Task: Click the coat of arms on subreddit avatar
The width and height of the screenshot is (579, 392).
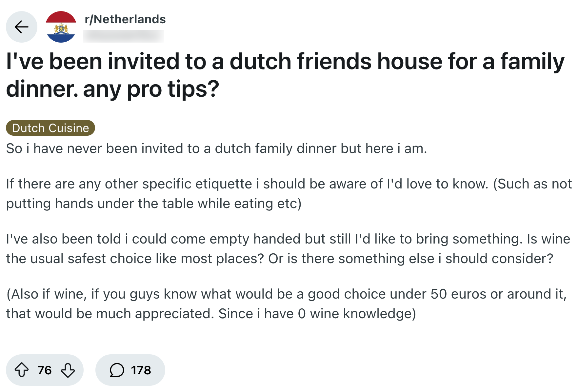Action: point(61,29)
